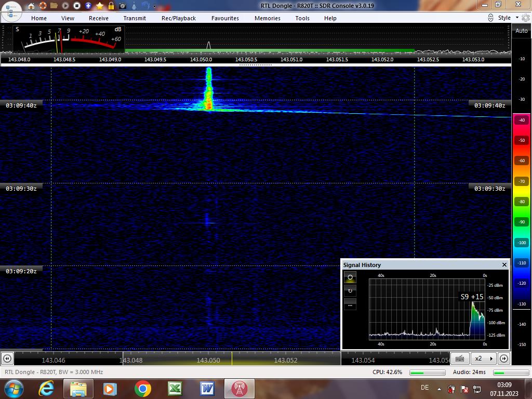
Task: Click the SDR Console antenna taskbar icon
Action: (239, 389)
